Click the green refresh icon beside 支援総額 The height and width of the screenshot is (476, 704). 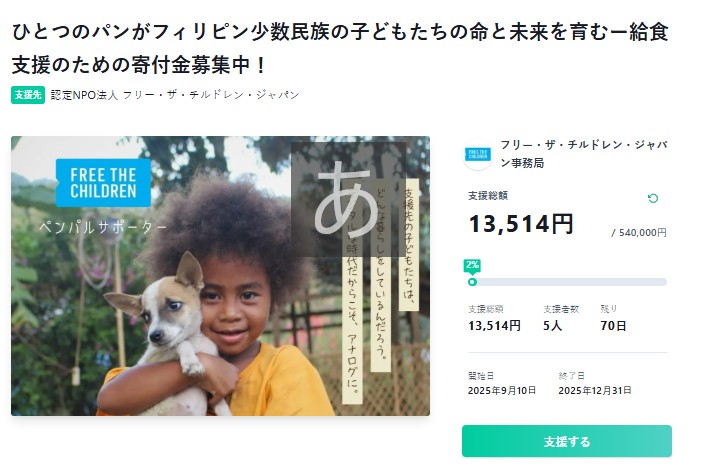point(653,198)
